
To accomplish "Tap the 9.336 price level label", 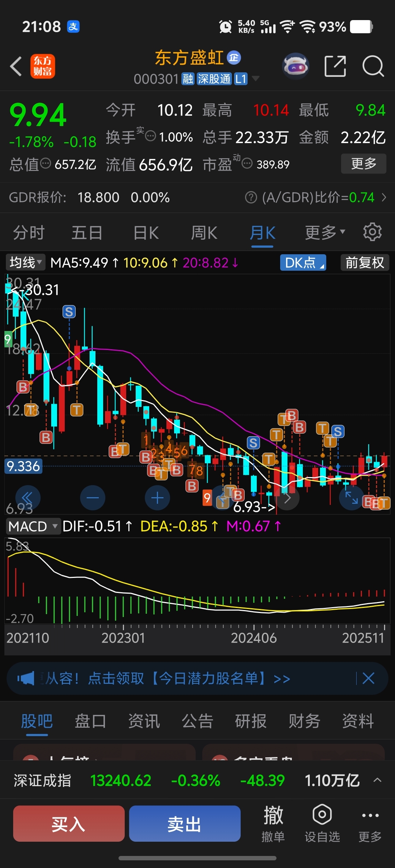I will coord(23,466).
